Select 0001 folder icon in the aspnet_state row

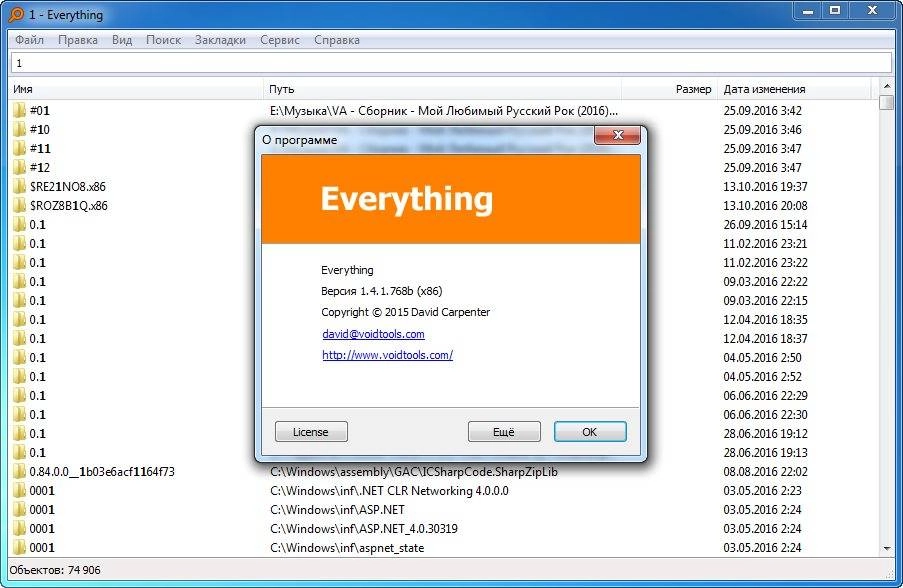(x=20, y=547)
